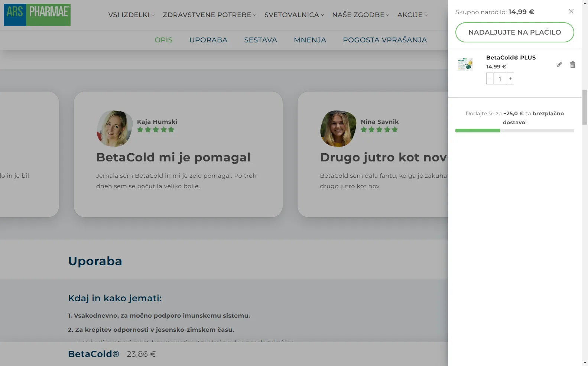The width and height of the screenshot is (588, 366).
Task: Click the free-delivery progress bar
Action: click(515, 131)
